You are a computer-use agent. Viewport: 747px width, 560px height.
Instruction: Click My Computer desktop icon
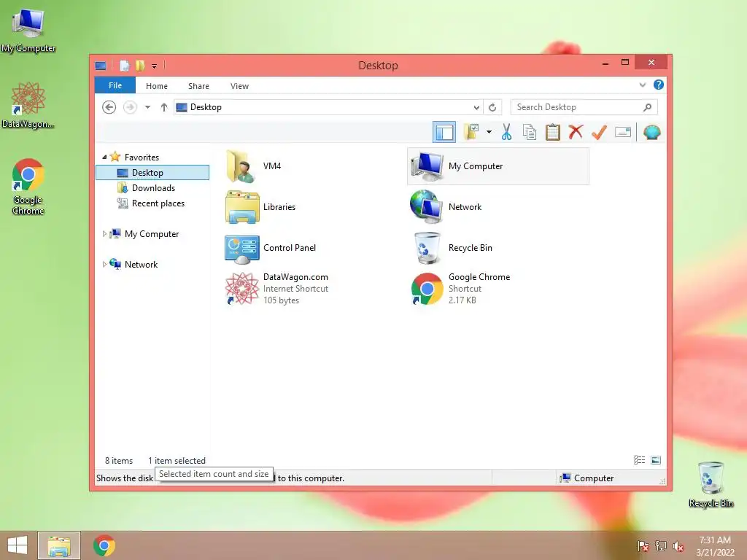click(28, 31)
